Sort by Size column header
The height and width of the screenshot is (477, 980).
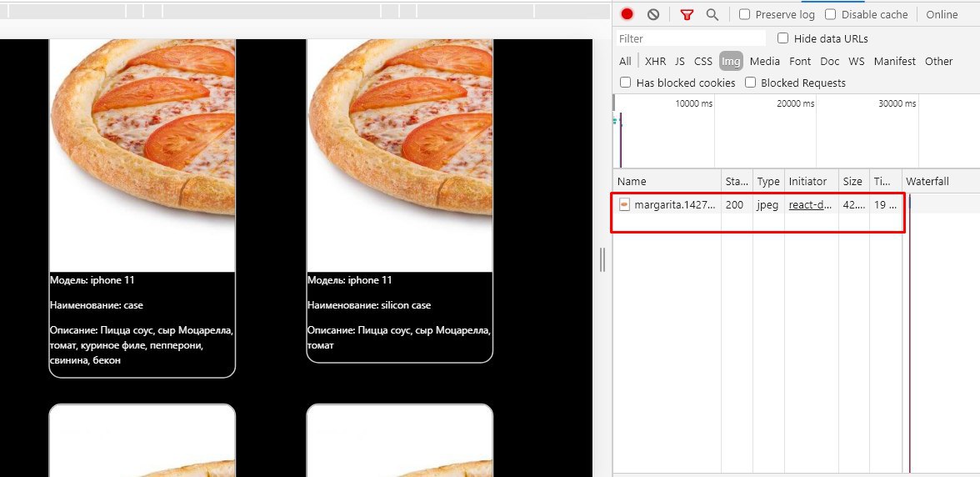[853, 181]
